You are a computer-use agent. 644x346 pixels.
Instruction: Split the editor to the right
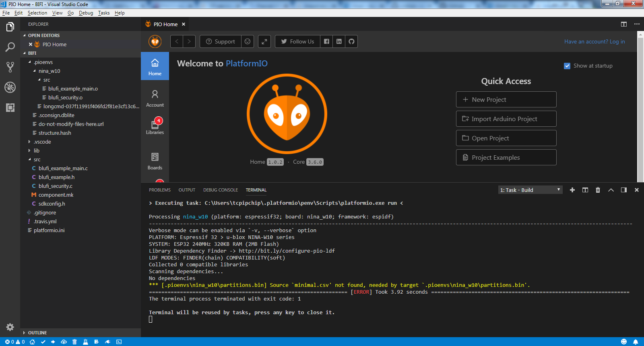point(624,24)
